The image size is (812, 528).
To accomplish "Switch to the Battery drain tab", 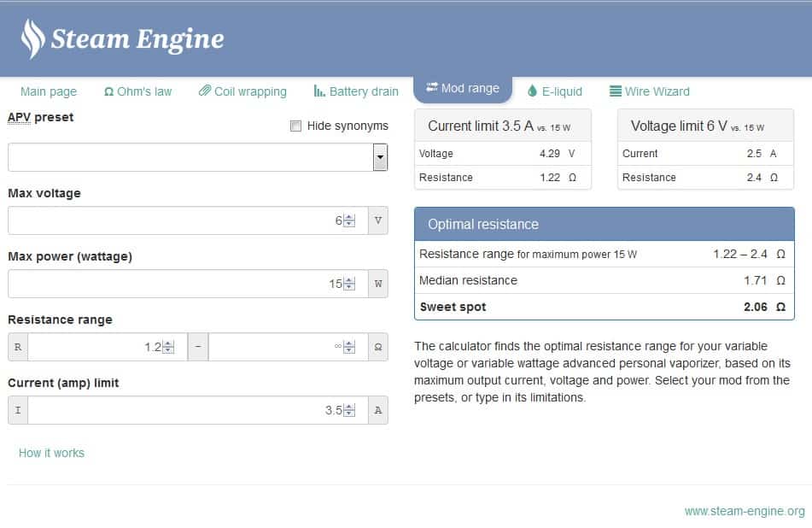I will 364,91.
